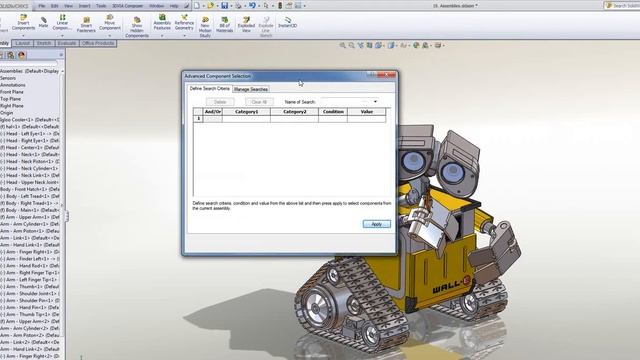Image resolution: width=640 pixels, height=360 pixels.
Task: Select Top Plane in the feature tree
Action: (11, 99)
